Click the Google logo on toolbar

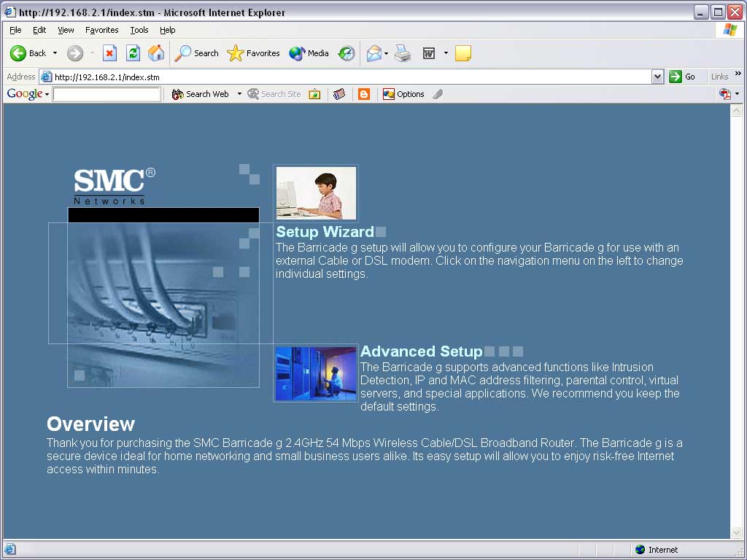click(25, 94)
